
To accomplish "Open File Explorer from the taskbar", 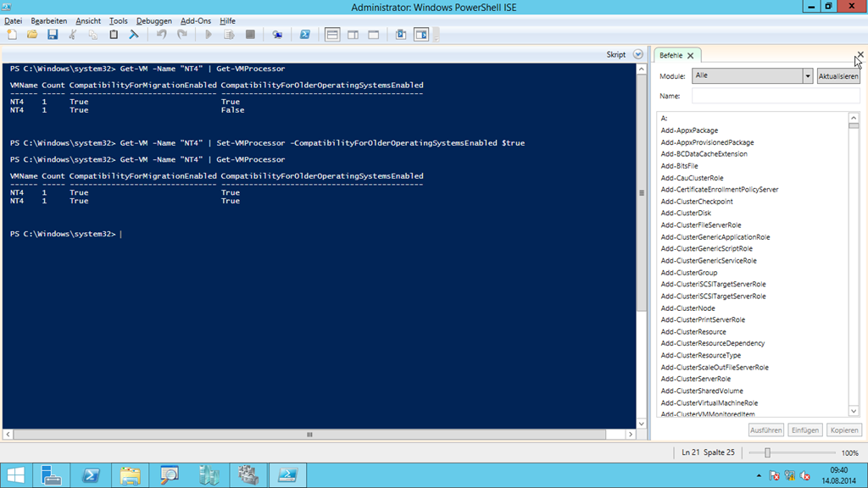I will tap(130, 475).
